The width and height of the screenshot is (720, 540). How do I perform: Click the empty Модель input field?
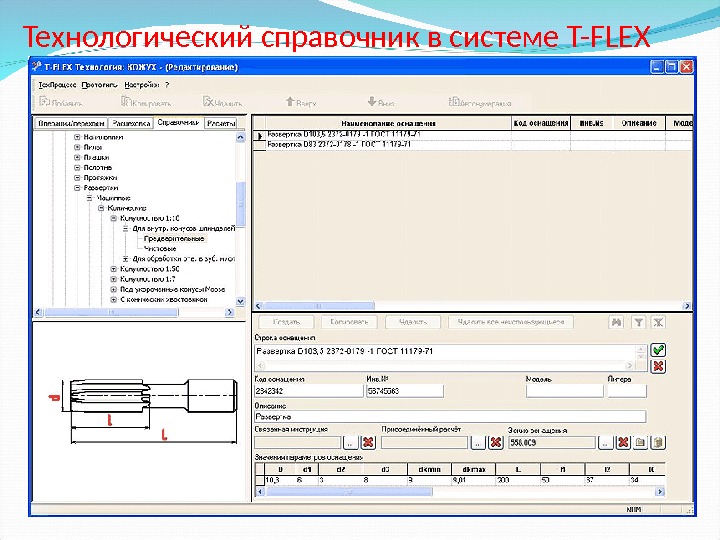[564, 391]
